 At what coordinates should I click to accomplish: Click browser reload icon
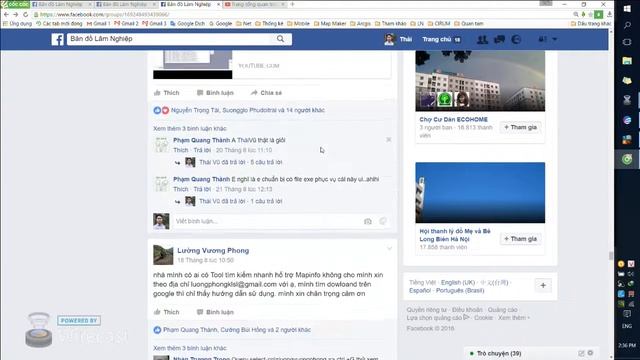pos(25,14)
